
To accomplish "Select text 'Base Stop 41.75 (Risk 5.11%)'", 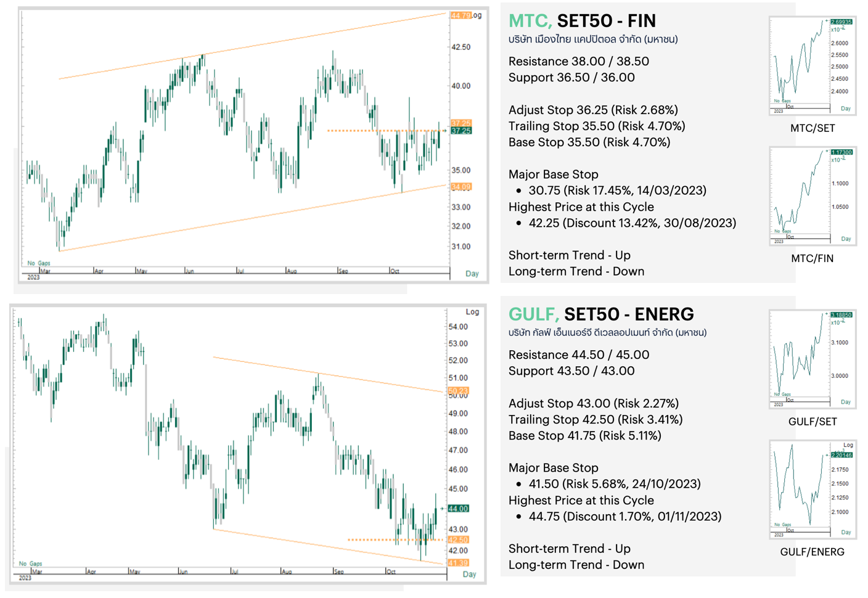I will pos(585,436).
